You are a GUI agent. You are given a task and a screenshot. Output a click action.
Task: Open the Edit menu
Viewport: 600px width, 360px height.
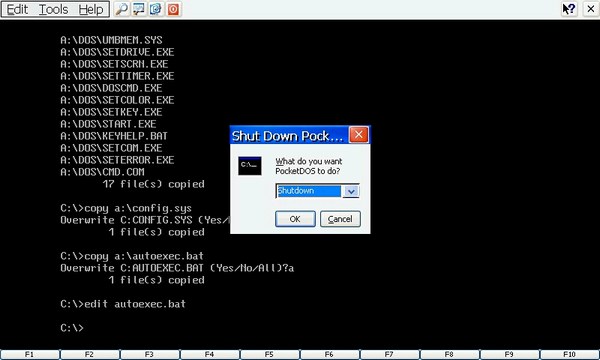(x=17, y=9)
